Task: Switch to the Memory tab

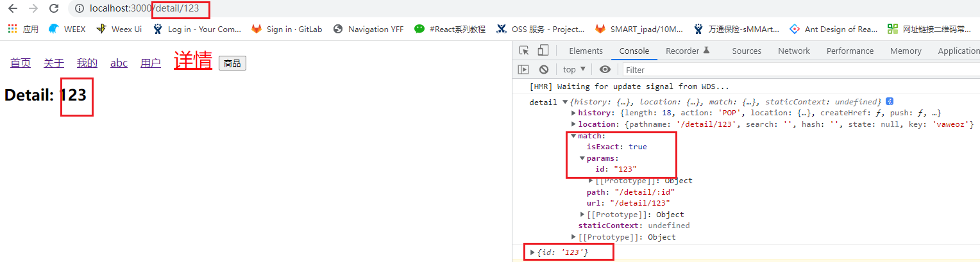Action: pyautogui.click(x=906, y=51)
